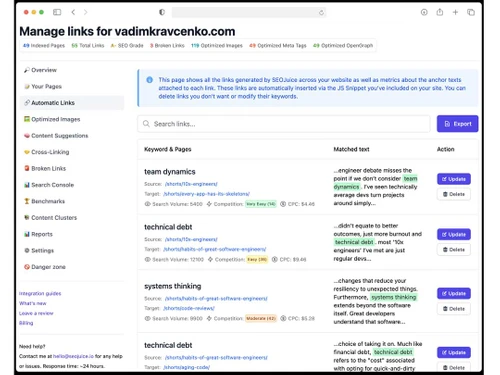Open a new tab with the plus icon
The image size is (500, 375).
pyautogui.click(x=455, y=12)
